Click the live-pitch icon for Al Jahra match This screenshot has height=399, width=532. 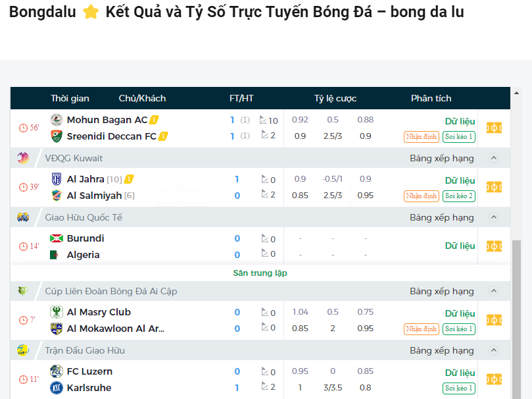tap(494, 187)
